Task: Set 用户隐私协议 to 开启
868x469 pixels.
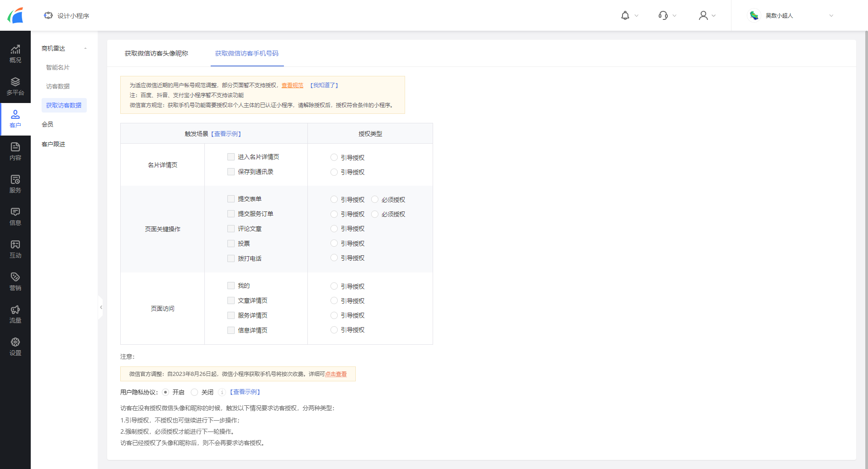Action: click(x=165, y=392)
